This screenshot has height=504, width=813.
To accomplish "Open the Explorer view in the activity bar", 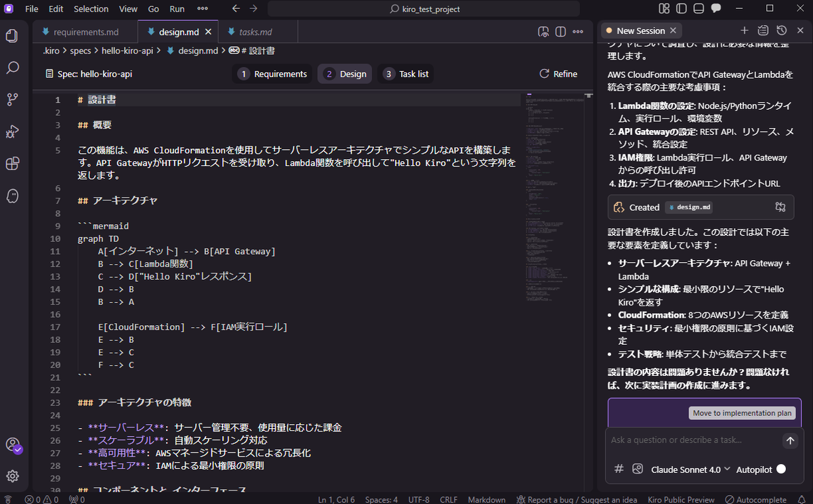I will tap(12, 36).
